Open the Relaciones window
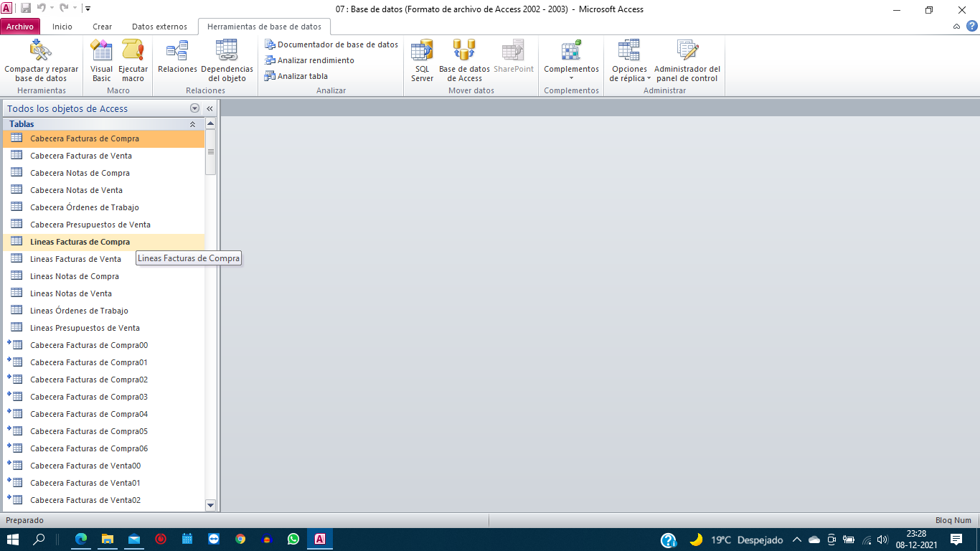 point(177,57)
